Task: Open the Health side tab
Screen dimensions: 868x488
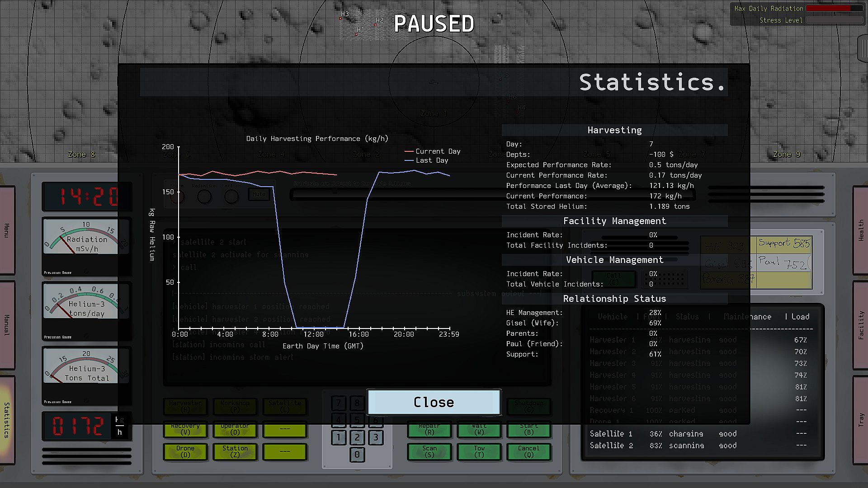Action: pyautogui.click(x=861, y=230)
